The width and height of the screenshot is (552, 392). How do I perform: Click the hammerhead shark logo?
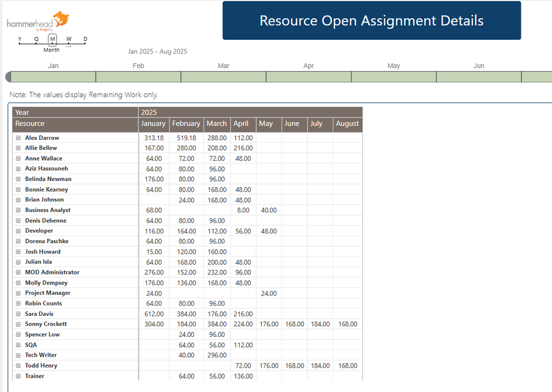click(x=38, y=22)
